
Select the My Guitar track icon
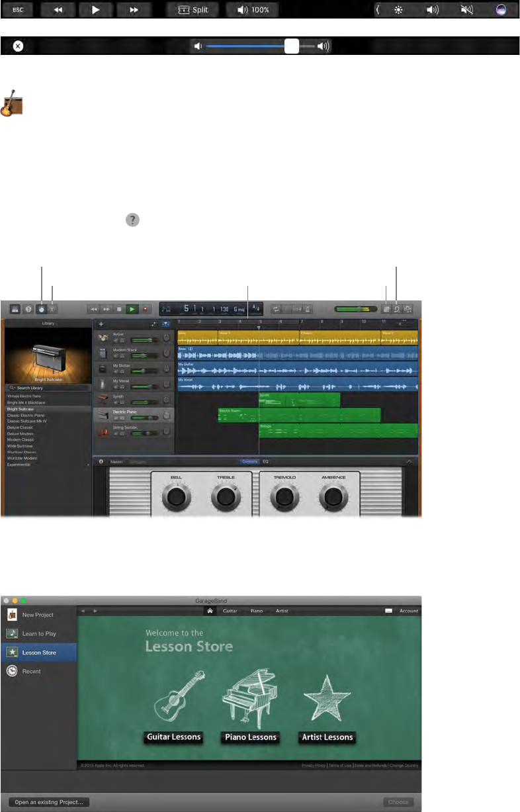103,369
